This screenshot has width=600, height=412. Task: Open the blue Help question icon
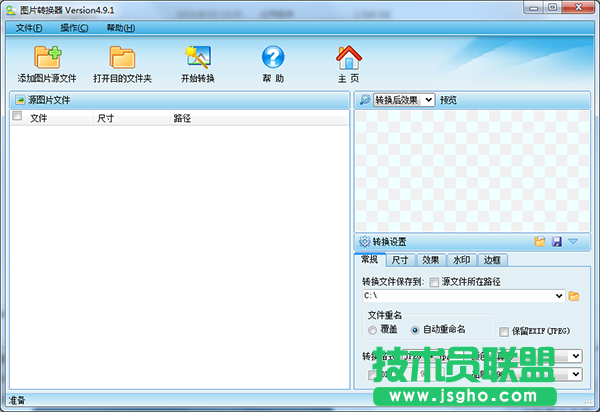273,57
